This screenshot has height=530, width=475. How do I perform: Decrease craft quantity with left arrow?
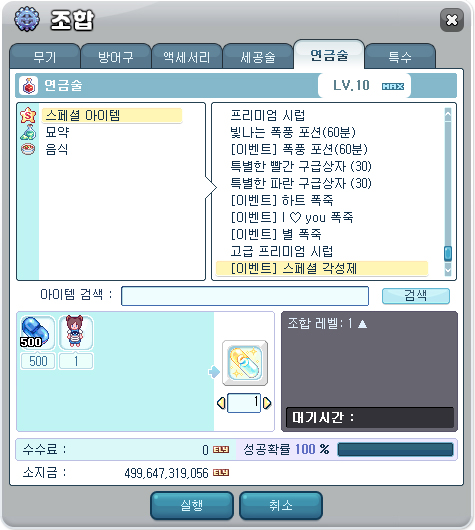pyautogui.click(x=221, y=403)
